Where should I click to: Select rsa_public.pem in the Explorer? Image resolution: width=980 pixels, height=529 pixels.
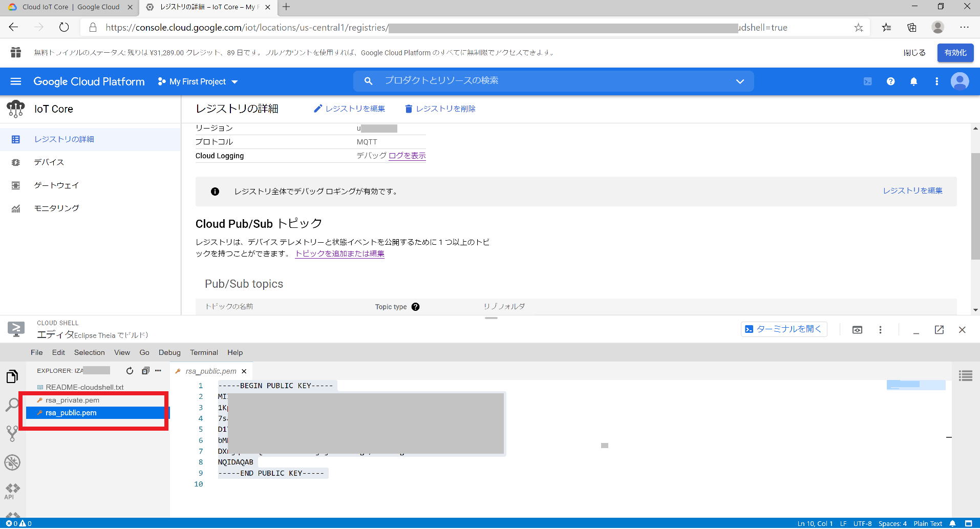pos(97,413)
